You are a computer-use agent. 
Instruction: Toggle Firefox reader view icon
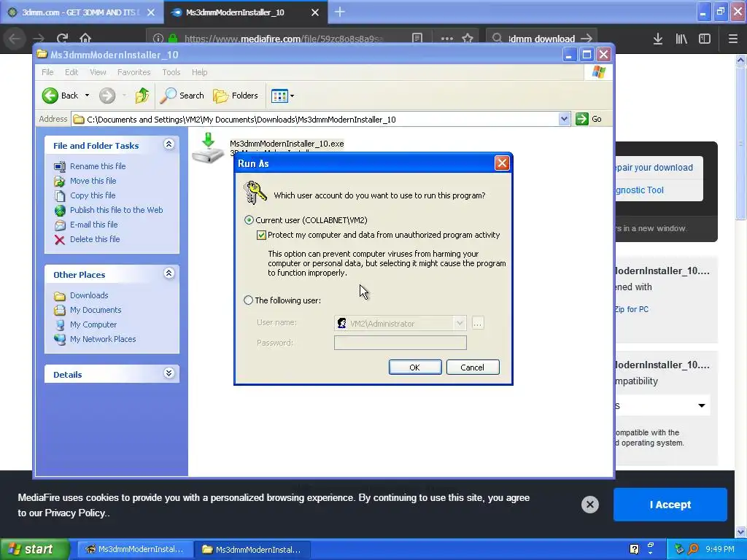tap(417, 38)
